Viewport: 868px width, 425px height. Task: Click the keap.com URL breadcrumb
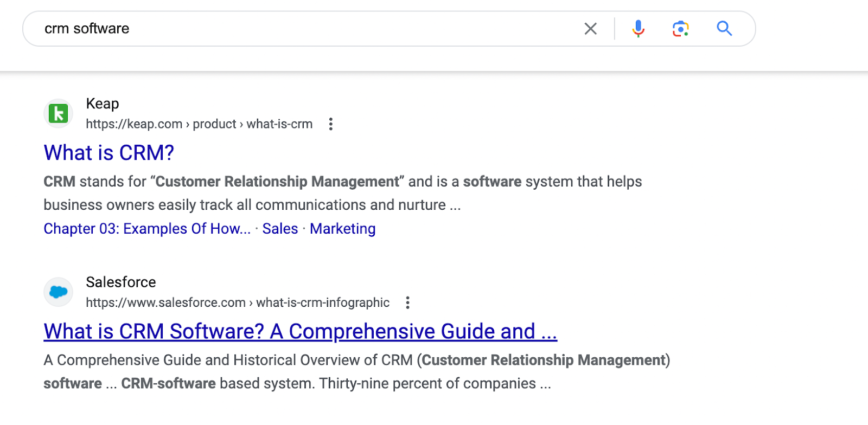(x=199, y=124)
